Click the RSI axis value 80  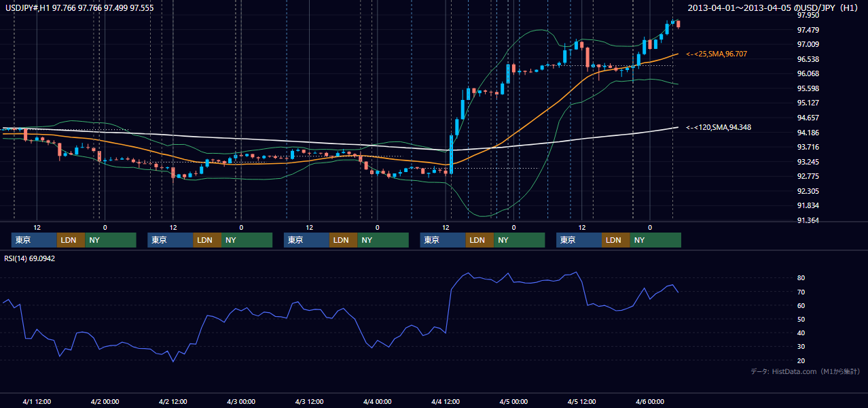801,278
